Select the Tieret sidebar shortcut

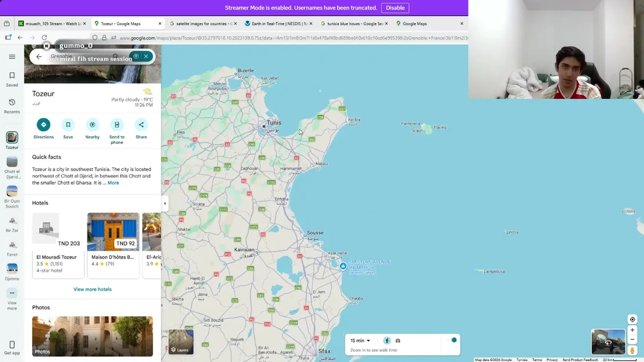tap(12, 248)
